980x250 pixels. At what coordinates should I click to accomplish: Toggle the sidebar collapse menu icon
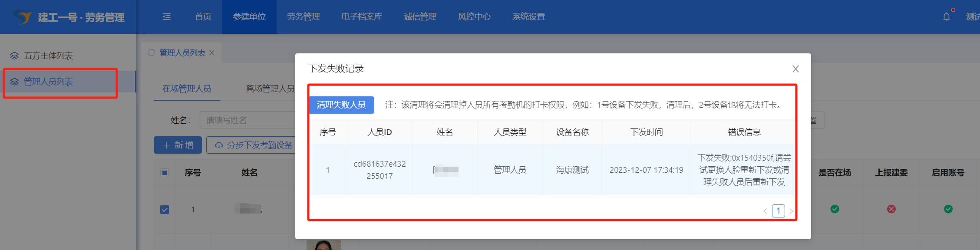(167, 17)
